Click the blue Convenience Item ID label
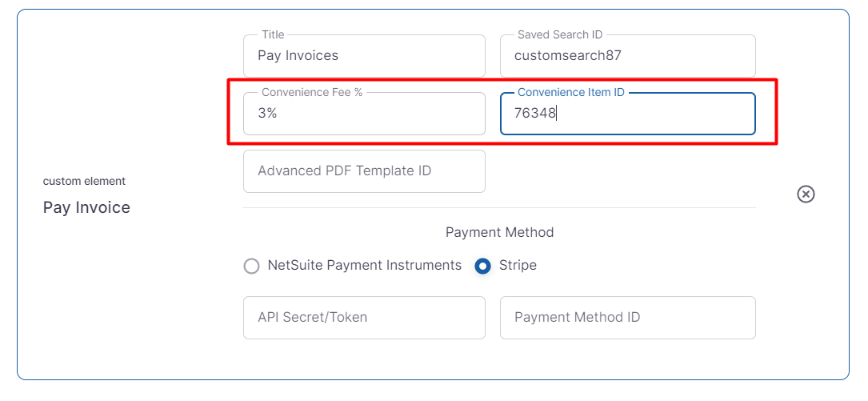This screenshot has width=868, height=401. (x=570, y=93)
